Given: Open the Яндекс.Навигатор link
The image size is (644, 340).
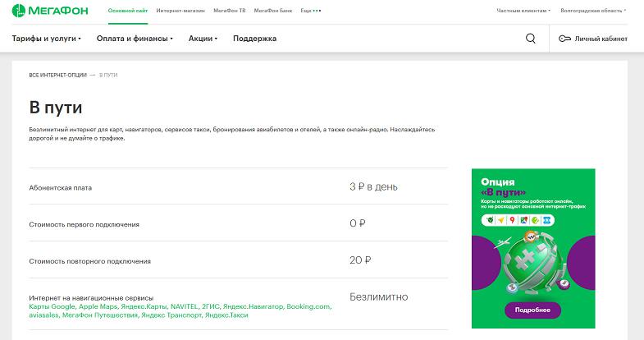Looking at the screenshot, I should [x=253, y=306].
